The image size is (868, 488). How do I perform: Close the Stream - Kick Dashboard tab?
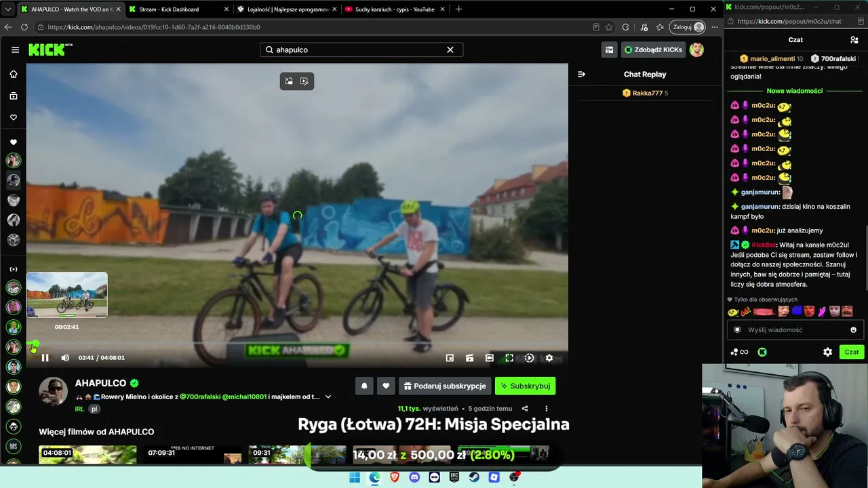[x=226, y=9]
